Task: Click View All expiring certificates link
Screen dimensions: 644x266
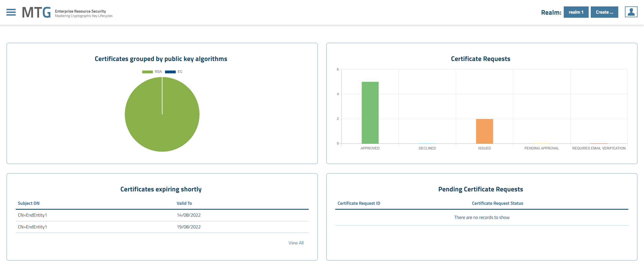Action: (296, 243)
